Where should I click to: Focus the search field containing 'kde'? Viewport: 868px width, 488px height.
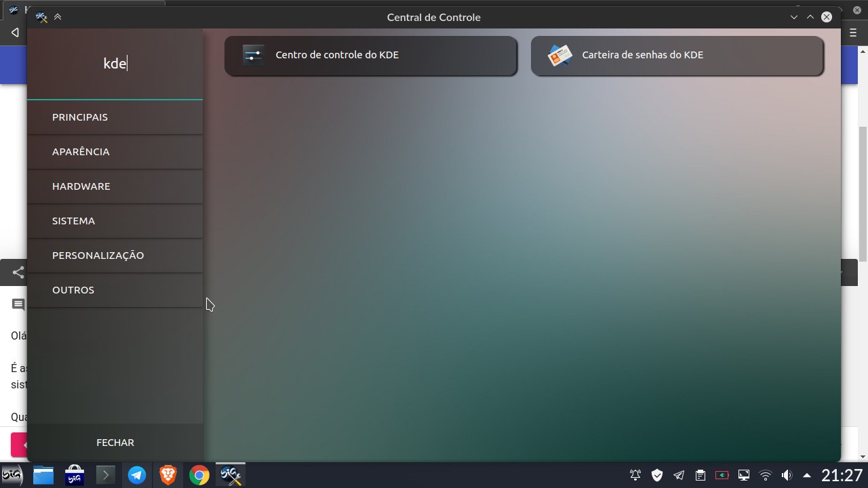coord(115,64)
